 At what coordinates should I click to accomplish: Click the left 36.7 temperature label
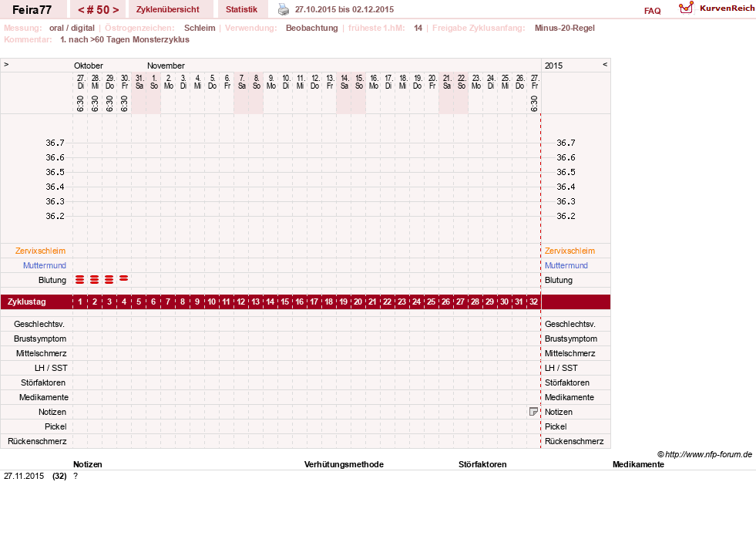(x=55, y=143)
